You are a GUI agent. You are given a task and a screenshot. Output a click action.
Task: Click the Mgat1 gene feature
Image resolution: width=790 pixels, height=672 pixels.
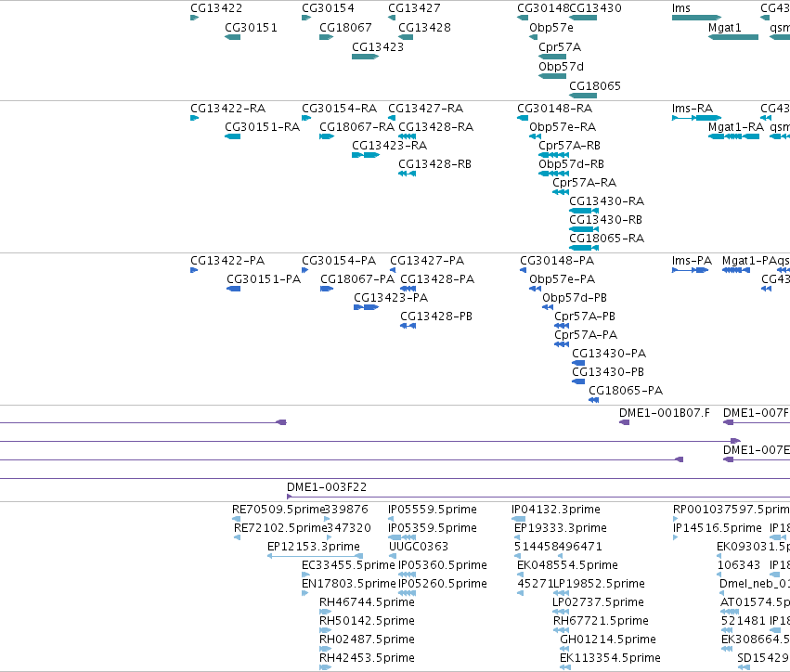click(x=733, y=37)
